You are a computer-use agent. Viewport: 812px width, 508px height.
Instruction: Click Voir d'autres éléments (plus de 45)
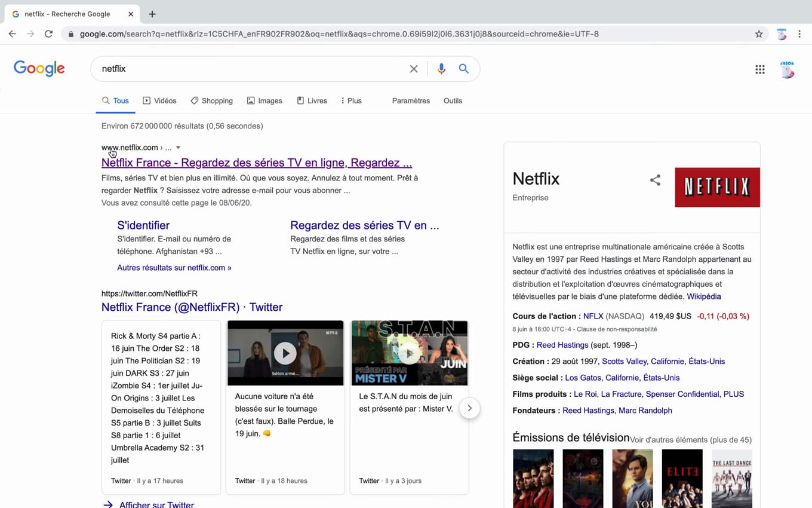[x=691, y=440]
